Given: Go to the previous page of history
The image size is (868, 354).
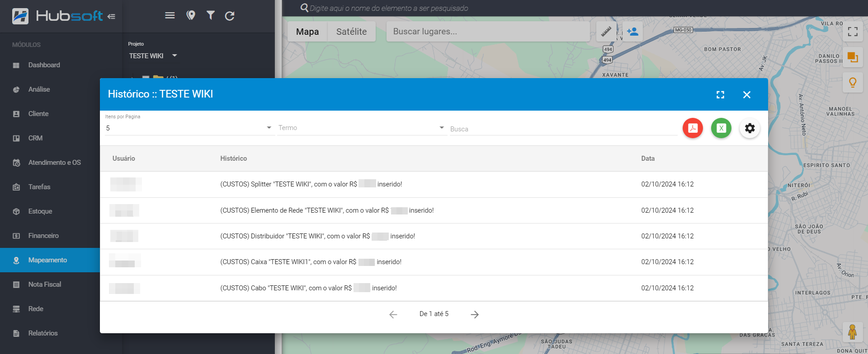Looking at the screenshot, I should tap(393, 314).
